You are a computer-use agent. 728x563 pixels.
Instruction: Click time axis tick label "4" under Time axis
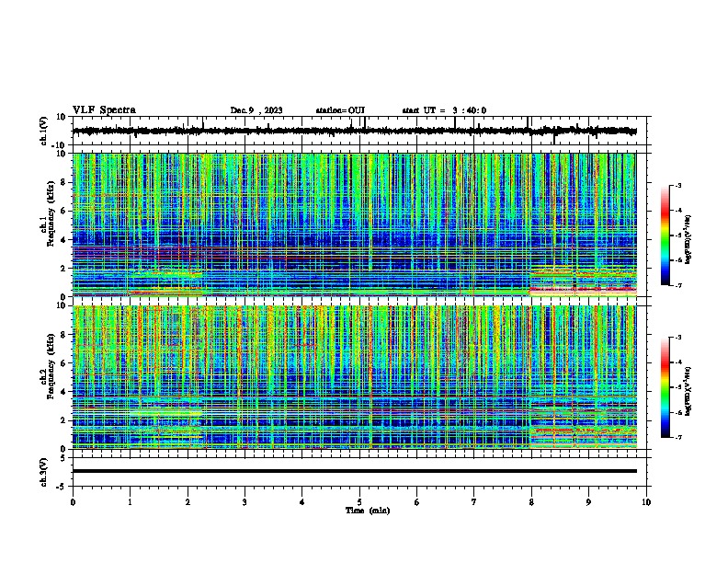point(302,502)
